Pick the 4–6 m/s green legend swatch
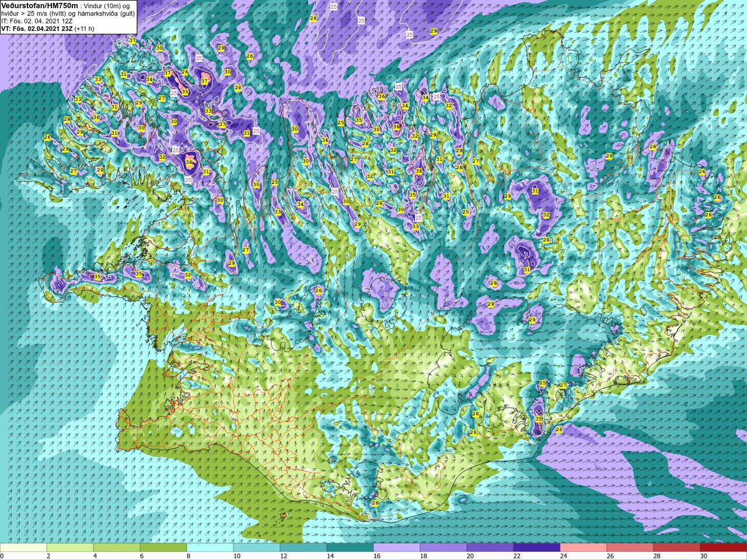Screen dimensions: 747x560 117,548
